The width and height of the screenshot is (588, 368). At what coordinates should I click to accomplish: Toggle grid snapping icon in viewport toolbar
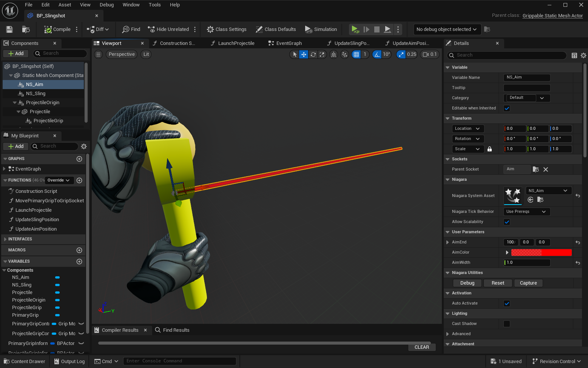[x=356, y=54]
